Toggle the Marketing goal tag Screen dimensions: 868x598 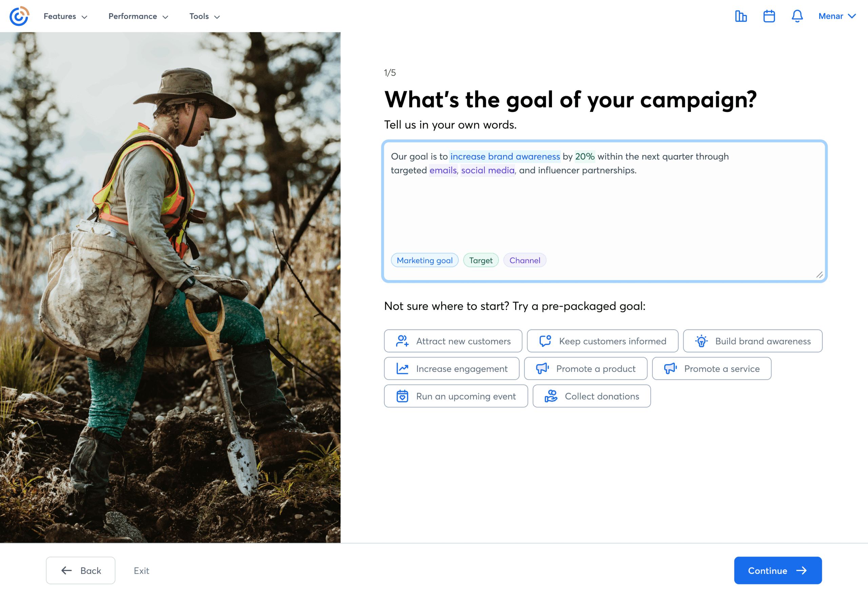[424, 260]
